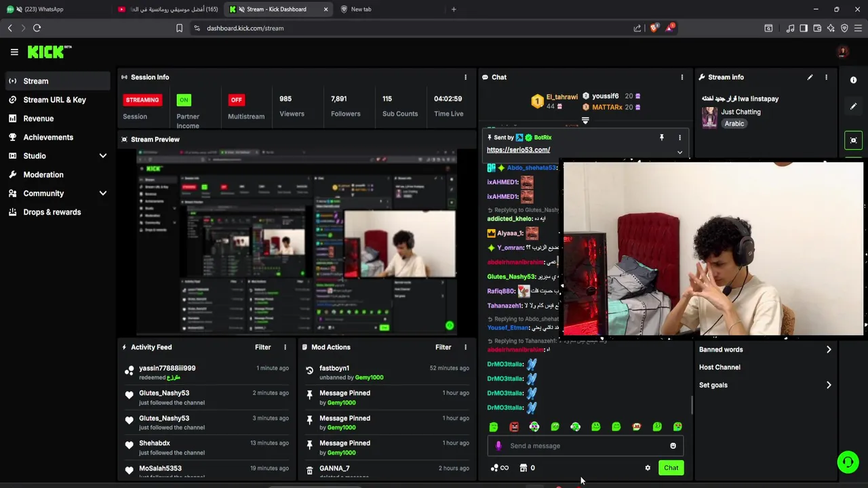
Task: Click the STREAMING session badge
Action: [x=142, y=100]
